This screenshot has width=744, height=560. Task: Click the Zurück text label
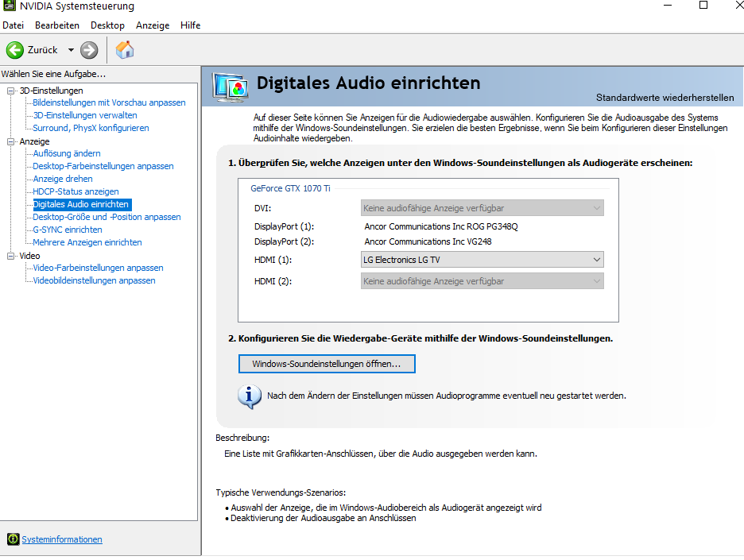[x=42, y=50]
